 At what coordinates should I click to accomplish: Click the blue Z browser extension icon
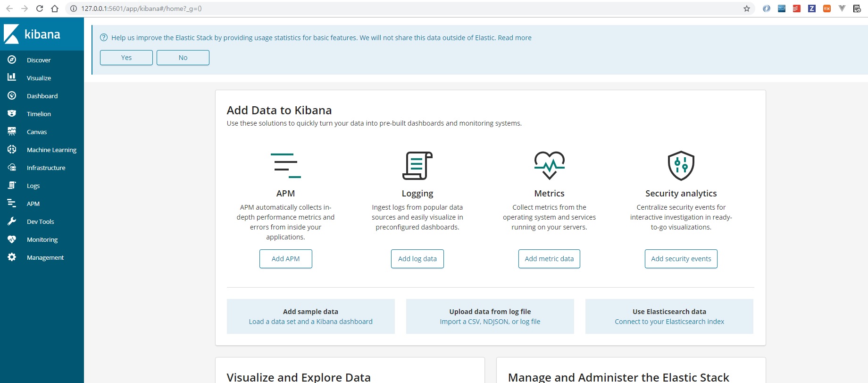point(812,9)
